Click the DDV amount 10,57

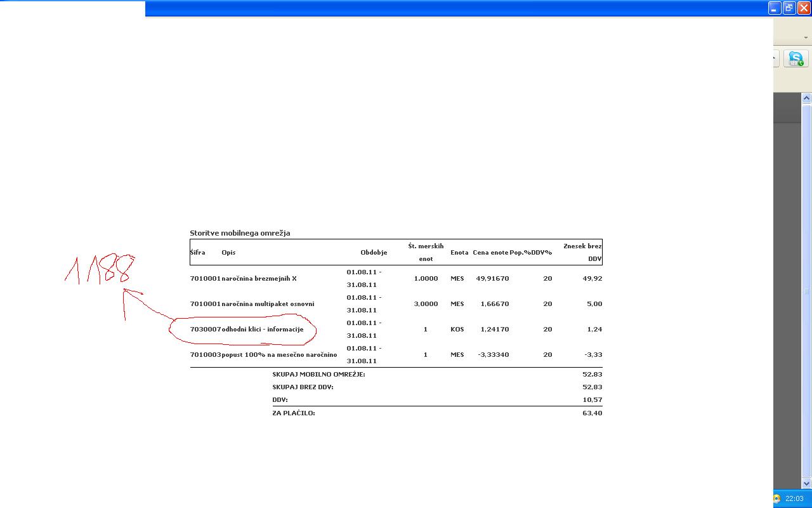593,399
